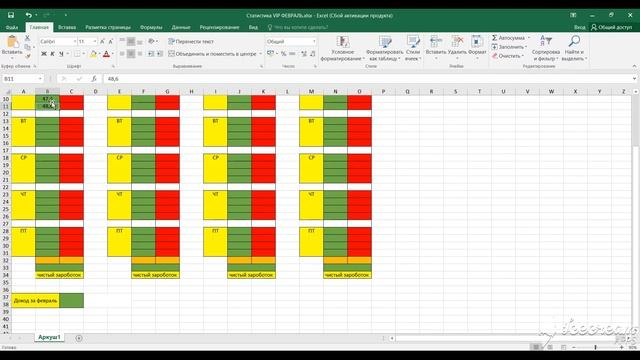640x360 pixels.
Task: Apply the percent style format
Action: [283, 54]
